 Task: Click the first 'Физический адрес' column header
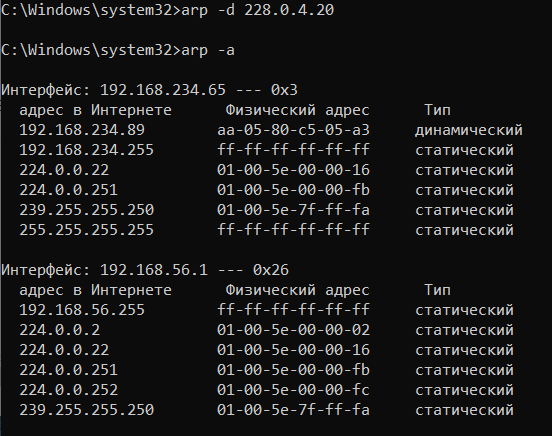(x=297, y=110)
